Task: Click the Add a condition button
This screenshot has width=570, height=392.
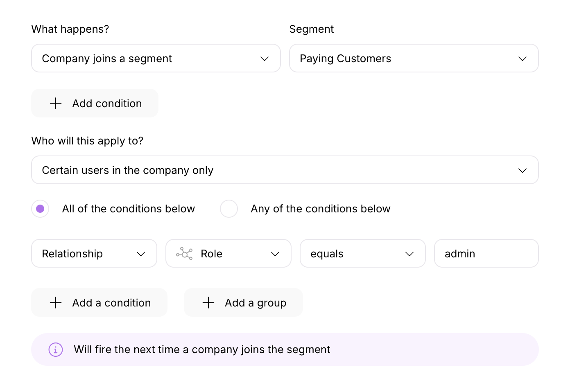Action: pyautogui.click(x=99, y=302)
